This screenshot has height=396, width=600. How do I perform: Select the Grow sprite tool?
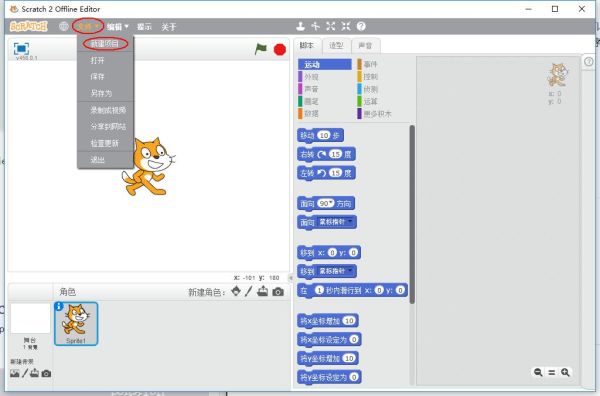331,26
